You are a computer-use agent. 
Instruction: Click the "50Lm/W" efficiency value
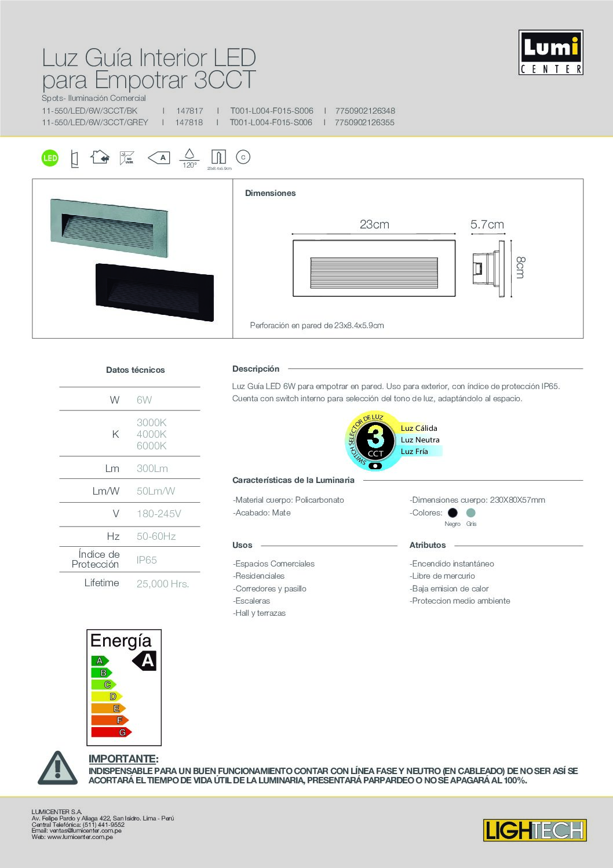click(x=156, y=491)
